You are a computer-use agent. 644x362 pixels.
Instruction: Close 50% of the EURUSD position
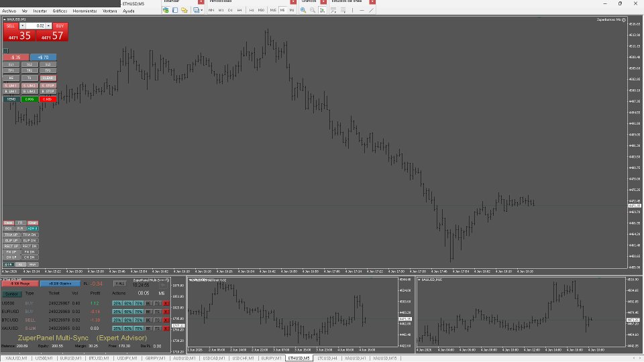[x=127, y=312]
